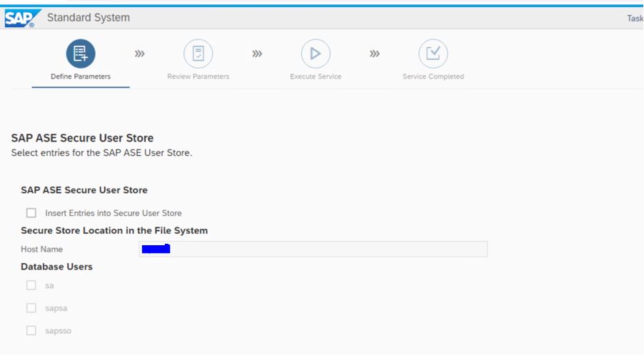Tick the sapsso database user checkbox
The width and height of the screenshot is (644, 356).
click(31, 330)
